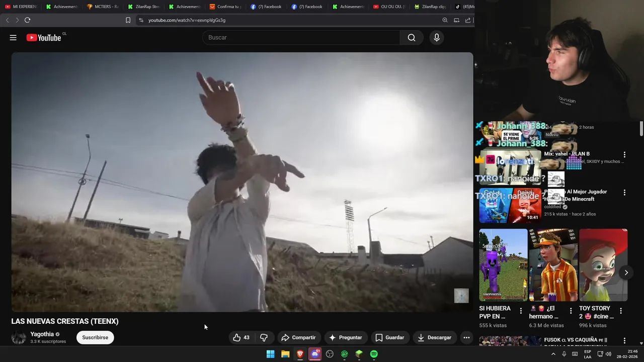Open options for El hermano short
Screen dimensions: 644x362
[x=571, y=311]
